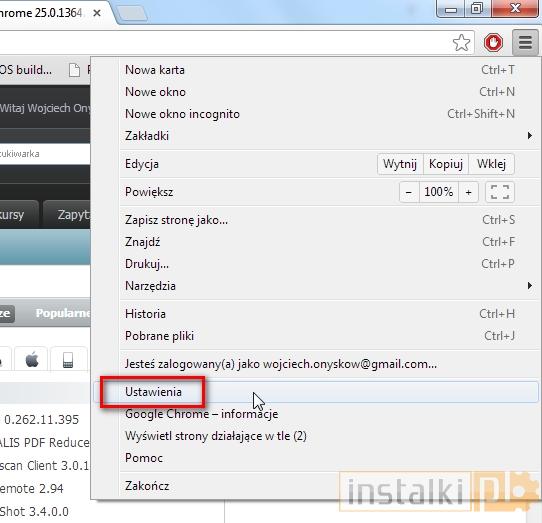The height and width of the screenshot is (523, 542).
Task: Open the OS build... bookmark
Action: (x=26, y=70)
